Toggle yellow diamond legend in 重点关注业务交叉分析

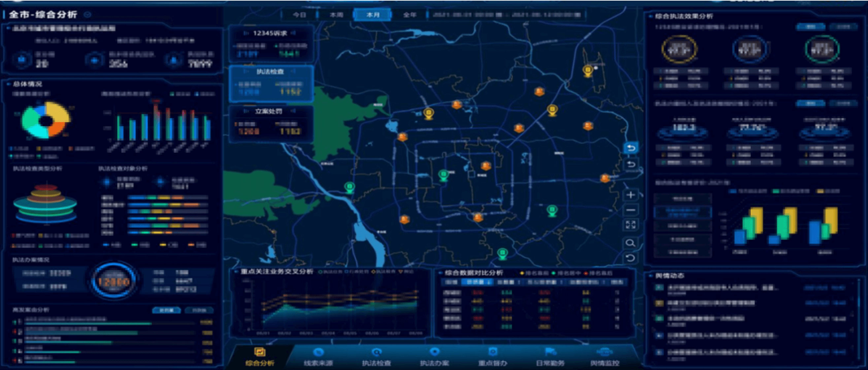pos(384,272)
